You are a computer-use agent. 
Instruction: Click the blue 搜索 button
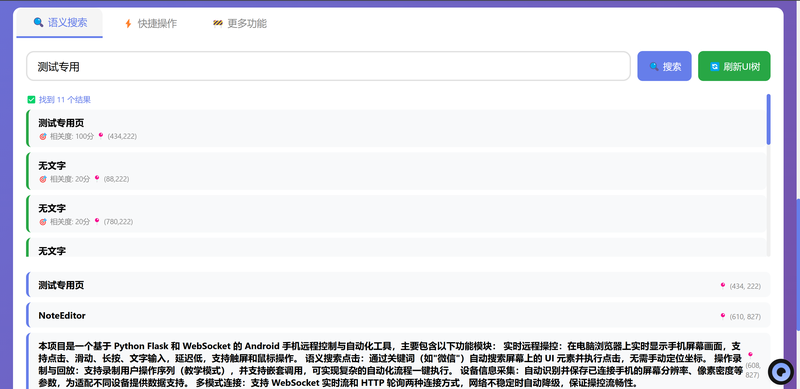click(664, 66)
